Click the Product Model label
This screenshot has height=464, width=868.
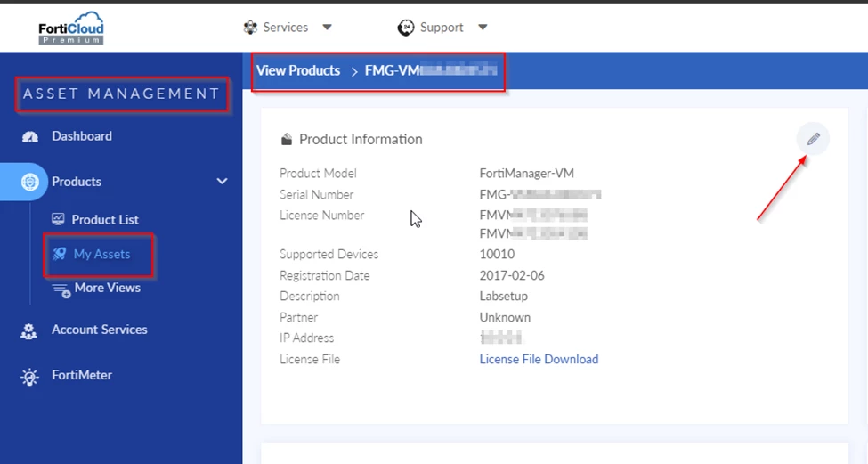tap(318, 174)
